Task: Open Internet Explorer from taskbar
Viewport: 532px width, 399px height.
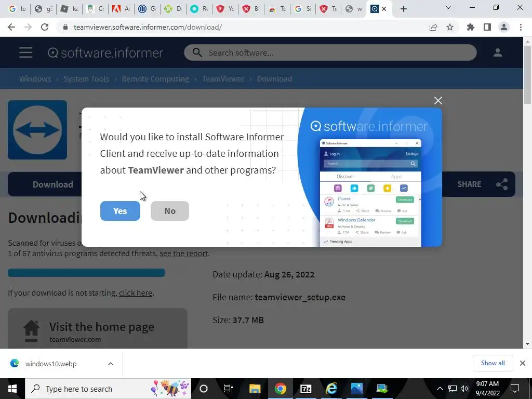Action: point(331,389)
